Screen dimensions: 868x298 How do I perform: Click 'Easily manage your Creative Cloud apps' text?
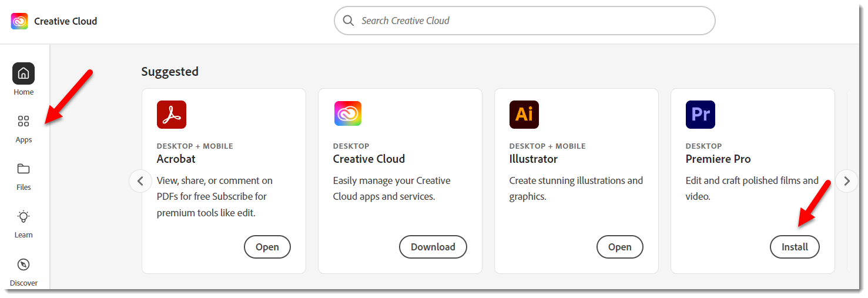pyautogui.click(x=392, y=189)
